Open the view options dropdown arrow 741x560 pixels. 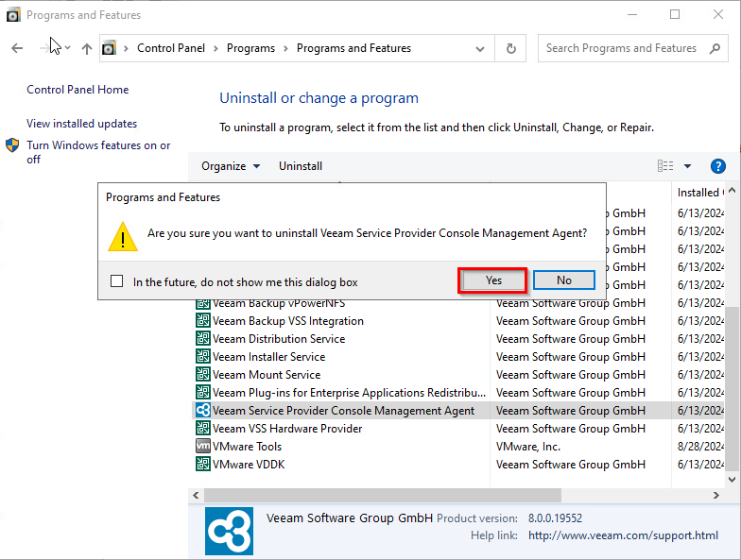(688, 166)
